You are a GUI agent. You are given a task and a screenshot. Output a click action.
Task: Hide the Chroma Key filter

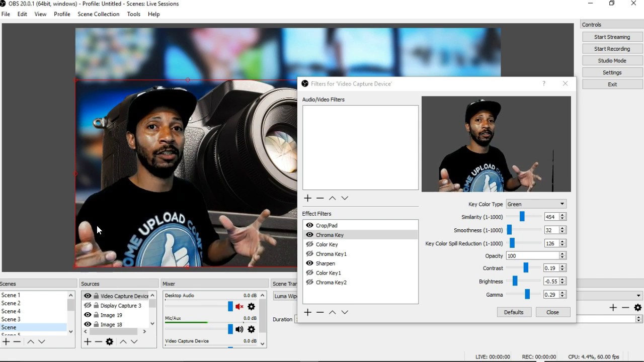tap(310, 235)
